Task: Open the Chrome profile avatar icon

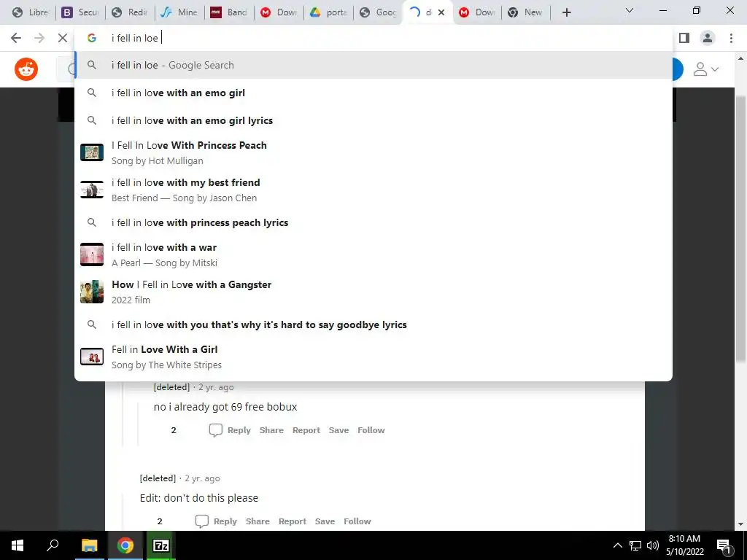Action: (x=708, y=38)
